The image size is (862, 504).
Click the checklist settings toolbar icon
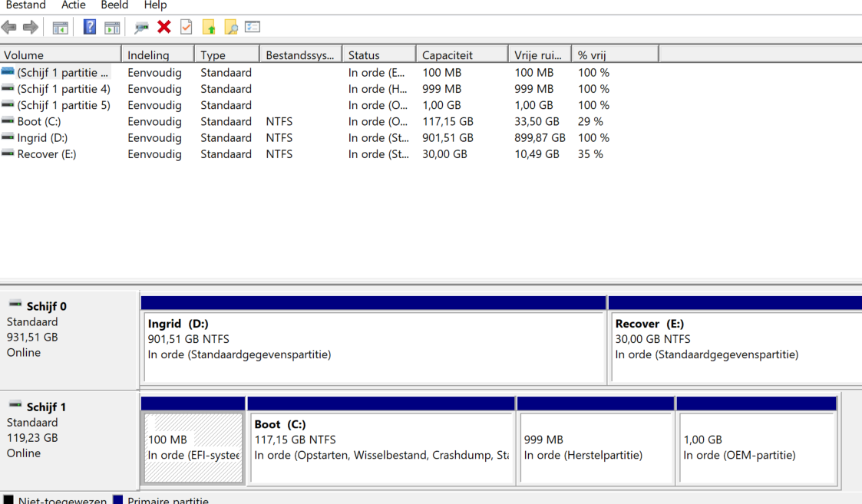tap(253, 28)
